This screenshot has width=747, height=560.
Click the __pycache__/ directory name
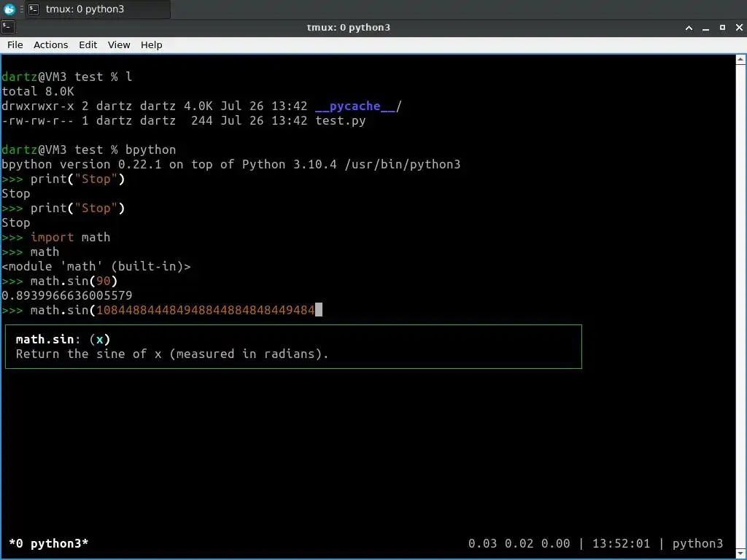357,106
